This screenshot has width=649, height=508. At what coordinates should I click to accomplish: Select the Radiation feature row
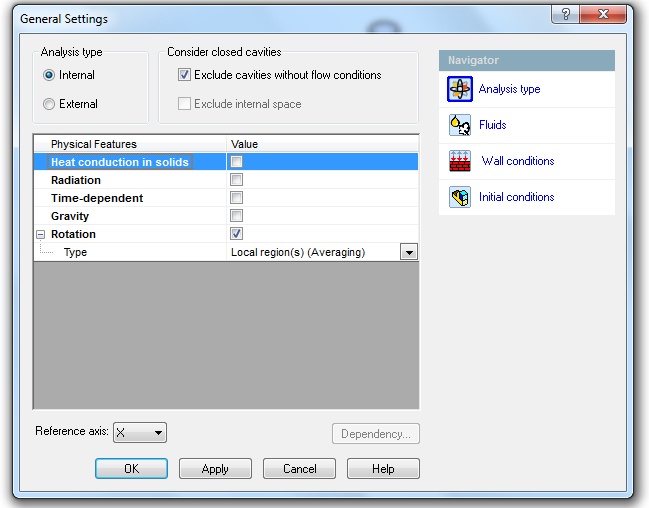(x=226, y=180)
